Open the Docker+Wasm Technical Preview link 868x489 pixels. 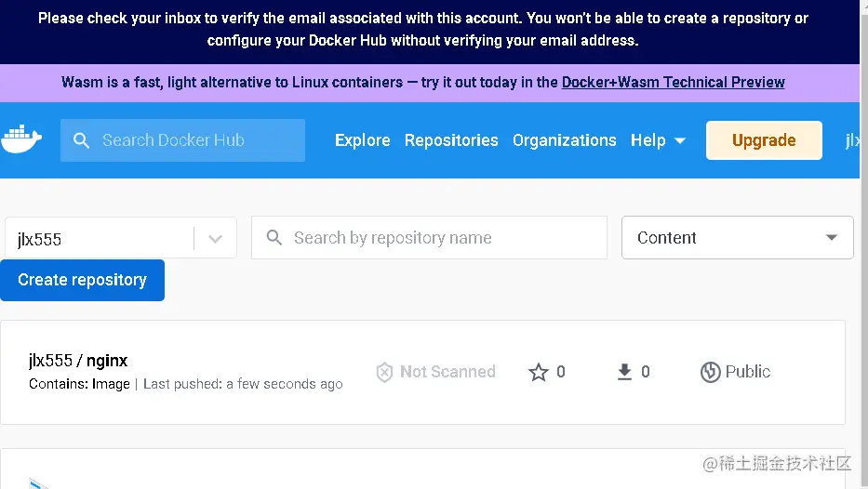673,82
